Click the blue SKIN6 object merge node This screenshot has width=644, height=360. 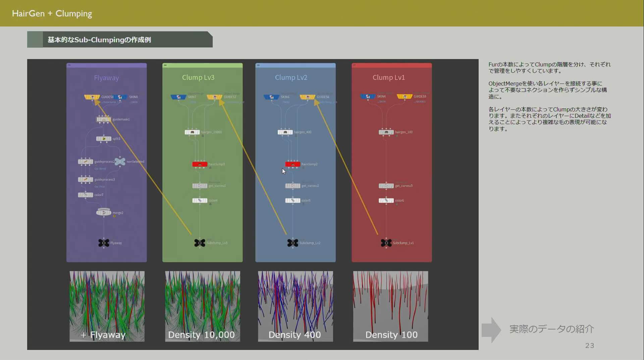coord(271,97)
